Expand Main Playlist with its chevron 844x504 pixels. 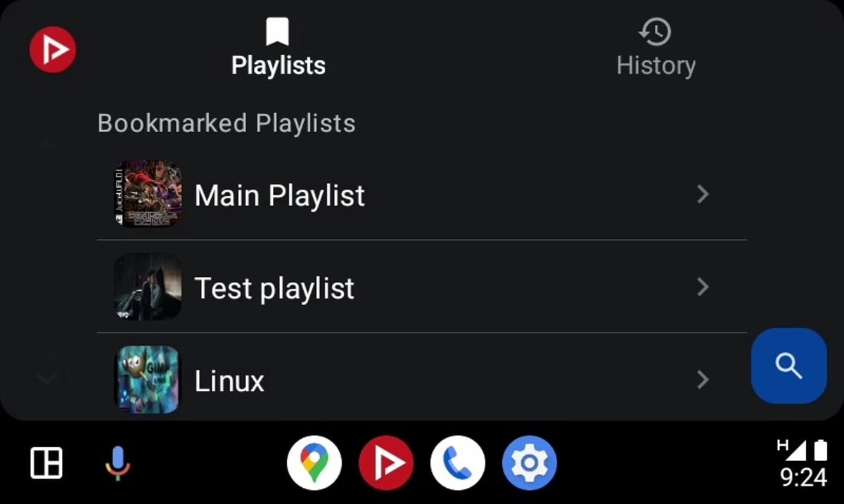click(x=702, y=195)
